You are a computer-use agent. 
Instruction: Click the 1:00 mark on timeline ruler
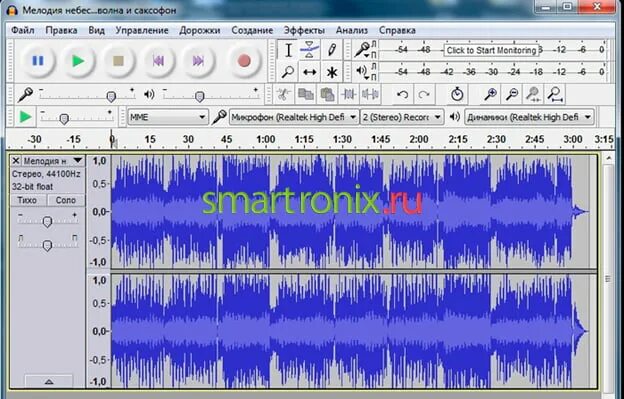(265, 139)
